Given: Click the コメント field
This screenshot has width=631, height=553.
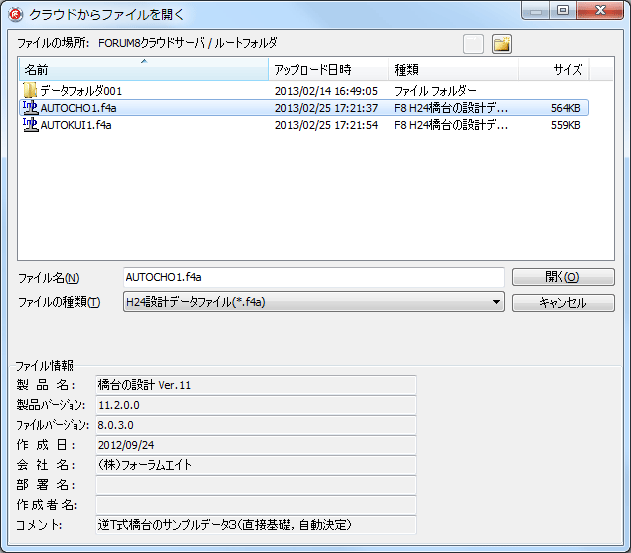Looking at the screenshot, I should [x=256, y=525].
